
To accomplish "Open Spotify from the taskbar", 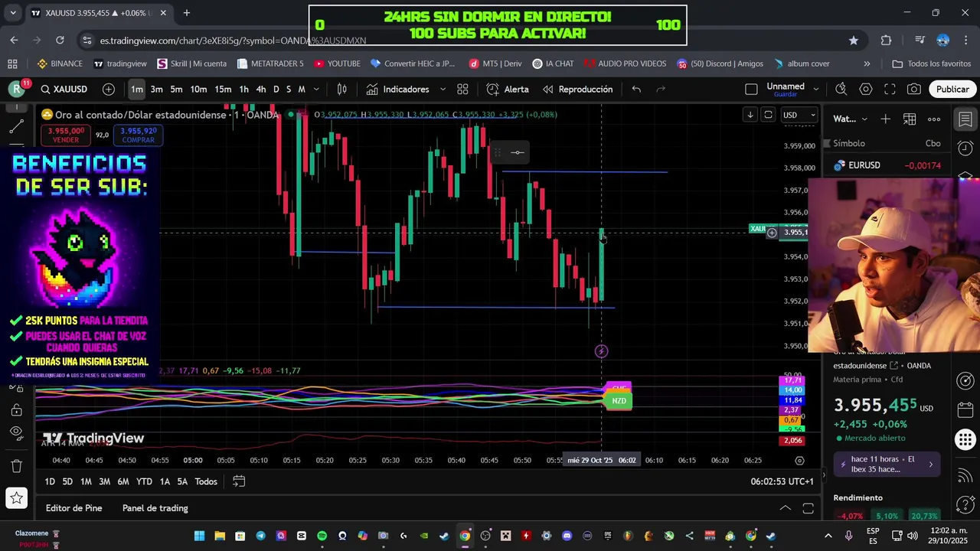I will point(322,536).
